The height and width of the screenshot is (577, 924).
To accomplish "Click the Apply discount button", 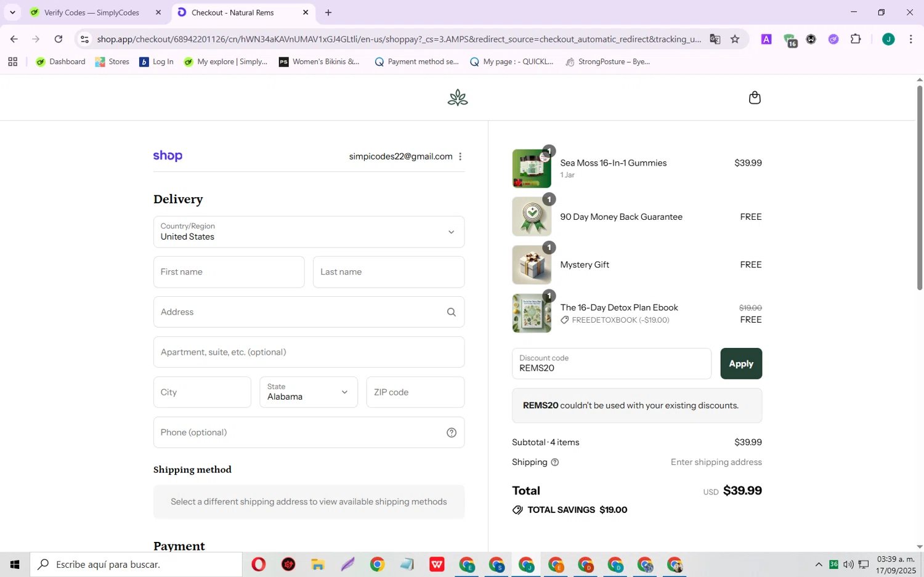I will coord(741,364).
